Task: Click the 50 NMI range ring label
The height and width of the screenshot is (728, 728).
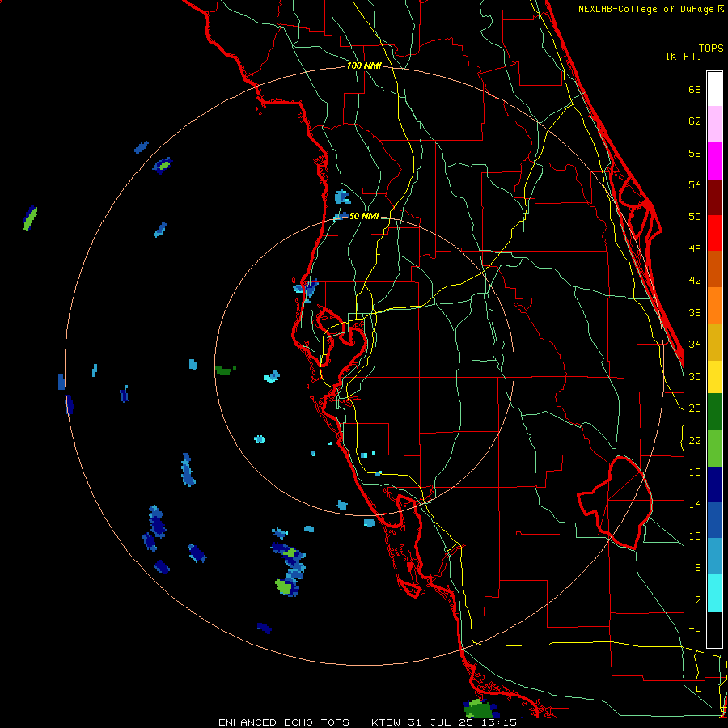Action: pos(364,216)
